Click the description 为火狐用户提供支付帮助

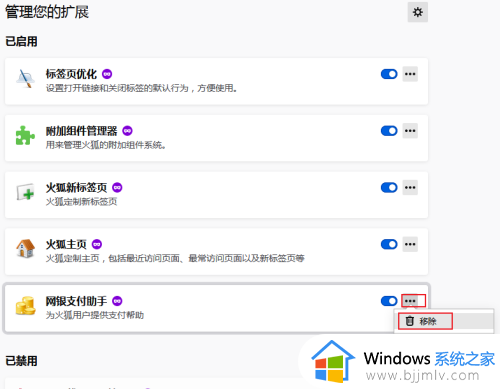95,315
